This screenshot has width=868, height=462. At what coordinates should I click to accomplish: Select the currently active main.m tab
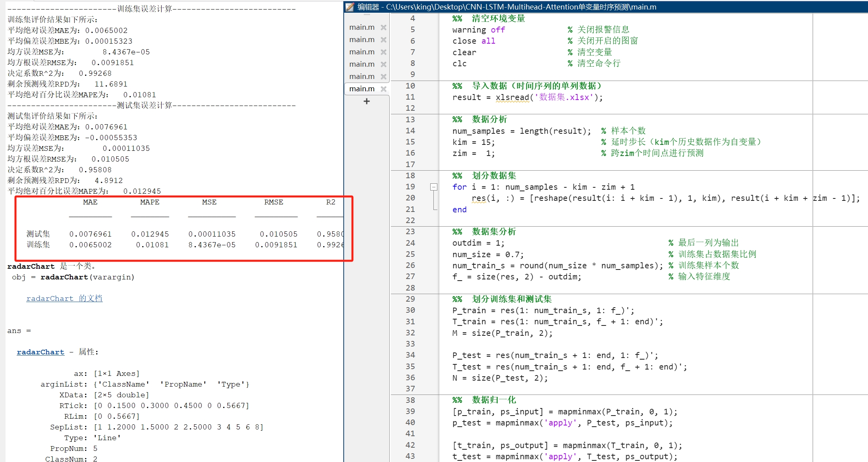362,89
